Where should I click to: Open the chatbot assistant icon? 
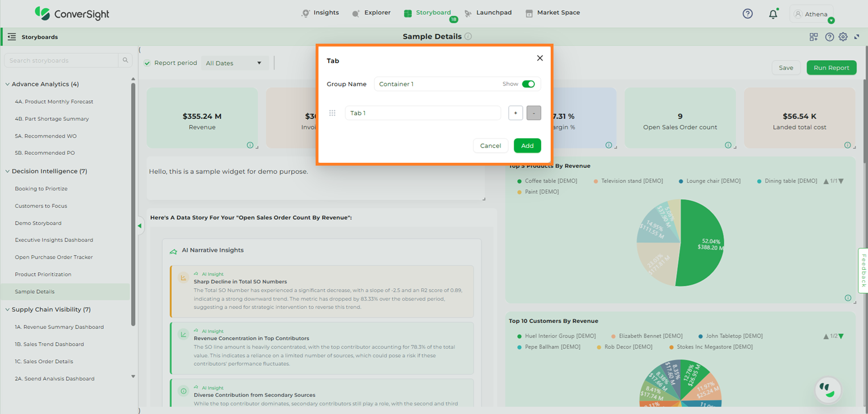828,390
